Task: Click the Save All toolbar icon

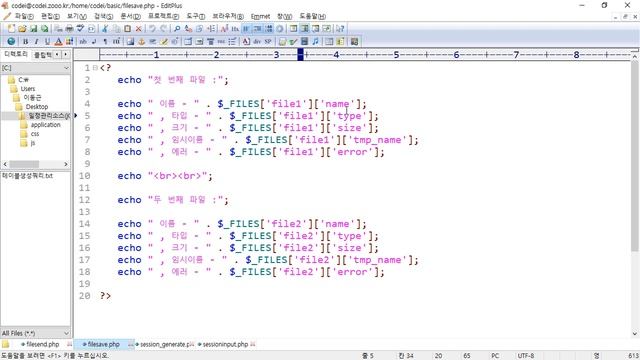Action: (44, 29)
